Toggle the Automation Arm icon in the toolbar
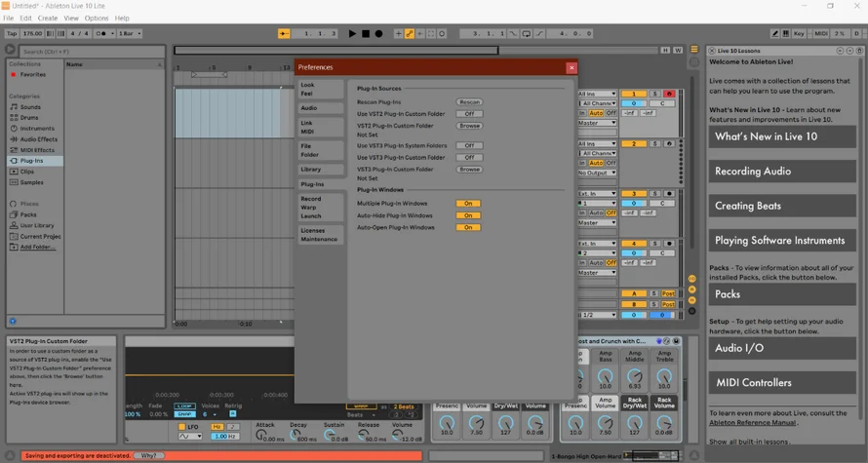 (409, 34)
